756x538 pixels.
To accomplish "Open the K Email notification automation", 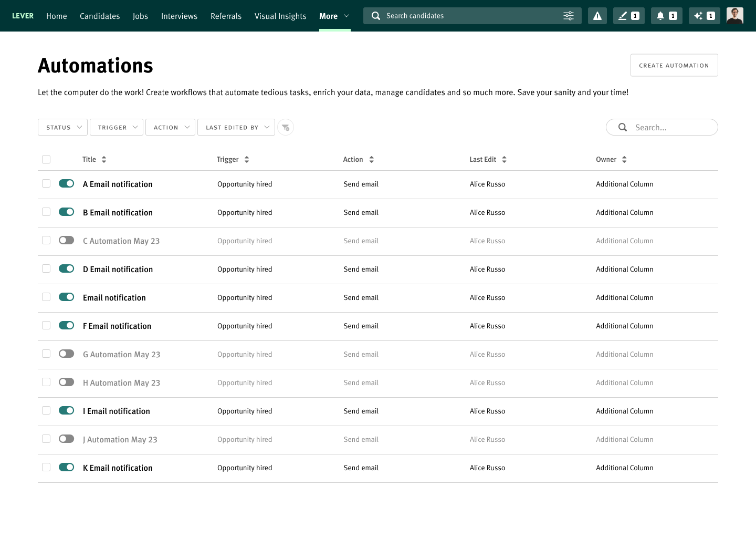I will coord(118,468).
